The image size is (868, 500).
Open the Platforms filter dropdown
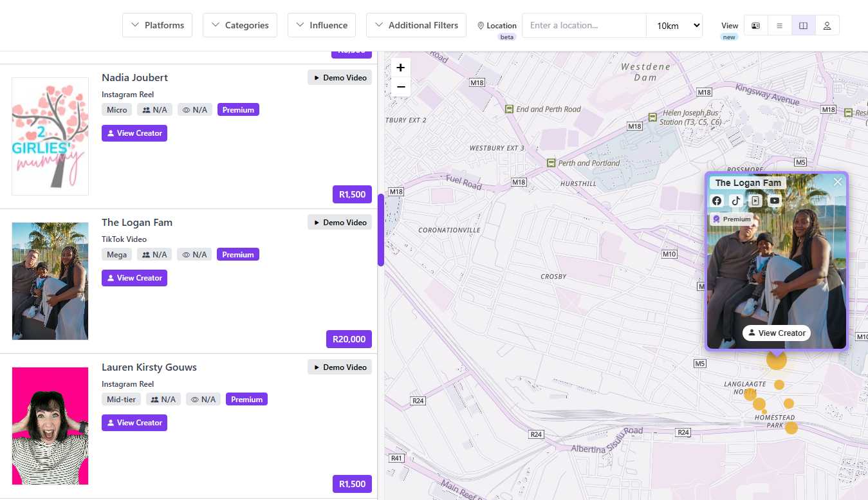click(157, 25)
